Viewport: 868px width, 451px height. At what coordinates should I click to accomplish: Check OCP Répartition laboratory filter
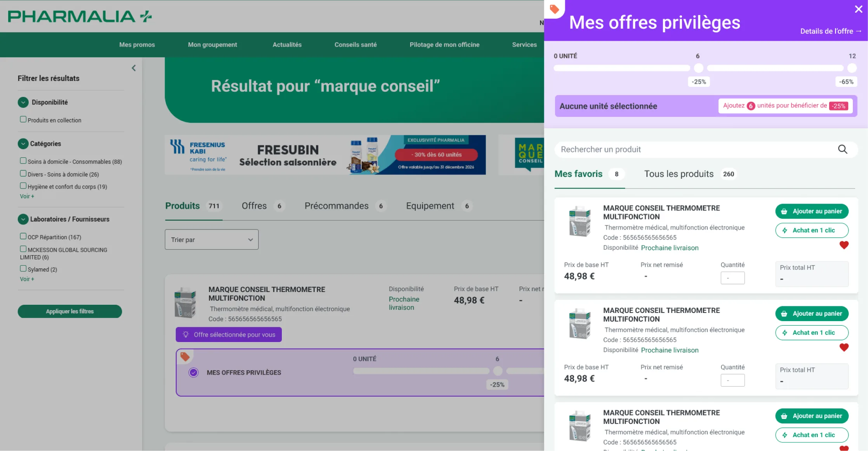click(x=23, y=236)
